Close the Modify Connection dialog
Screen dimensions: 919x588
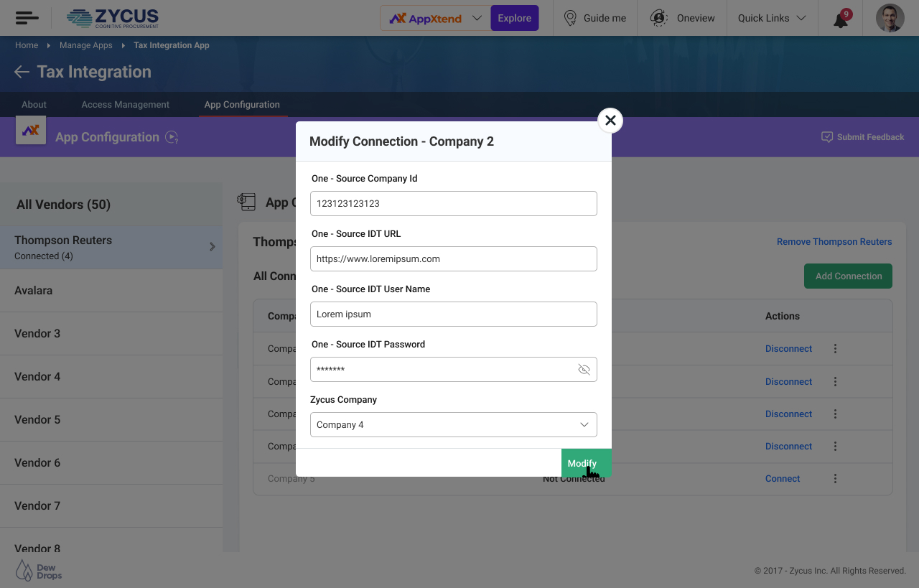tap(610, 121)
